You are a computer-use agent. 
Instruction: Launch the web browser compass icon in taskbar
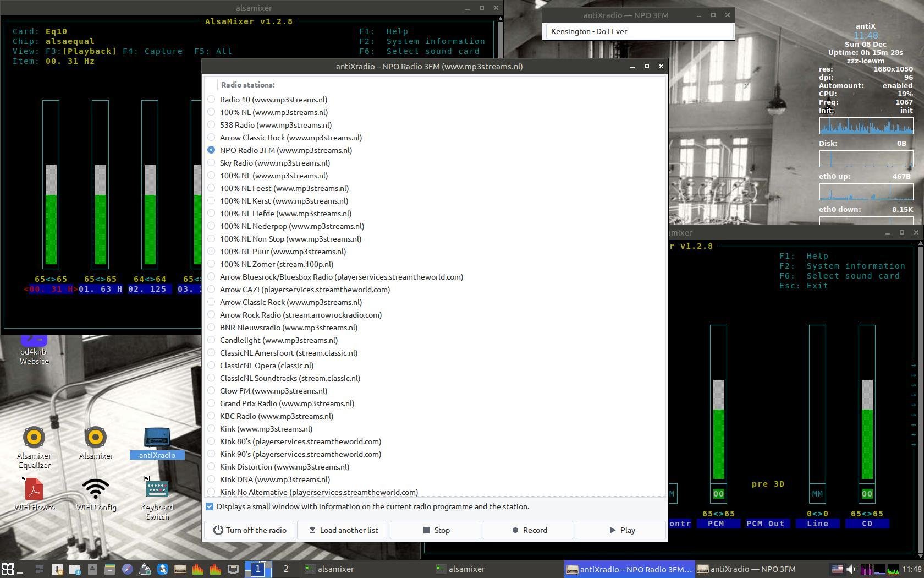(127, 569)
